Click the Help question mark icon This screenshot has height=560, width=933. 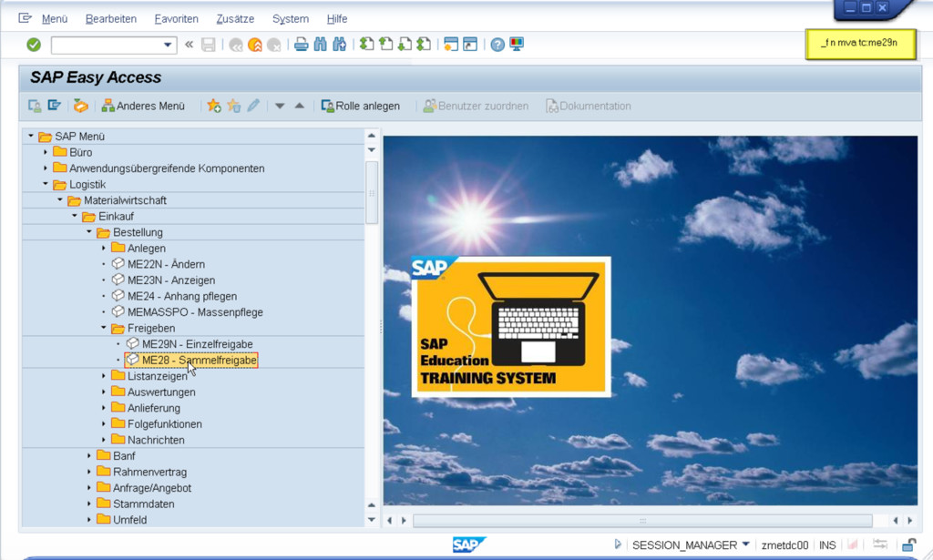[497, 45]
